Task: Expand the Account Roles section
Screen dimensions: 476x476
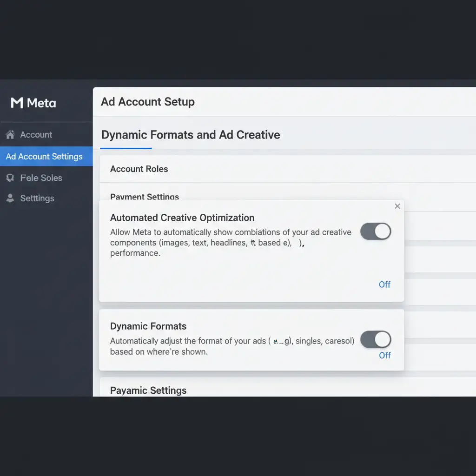Action: tap(139, 169)
